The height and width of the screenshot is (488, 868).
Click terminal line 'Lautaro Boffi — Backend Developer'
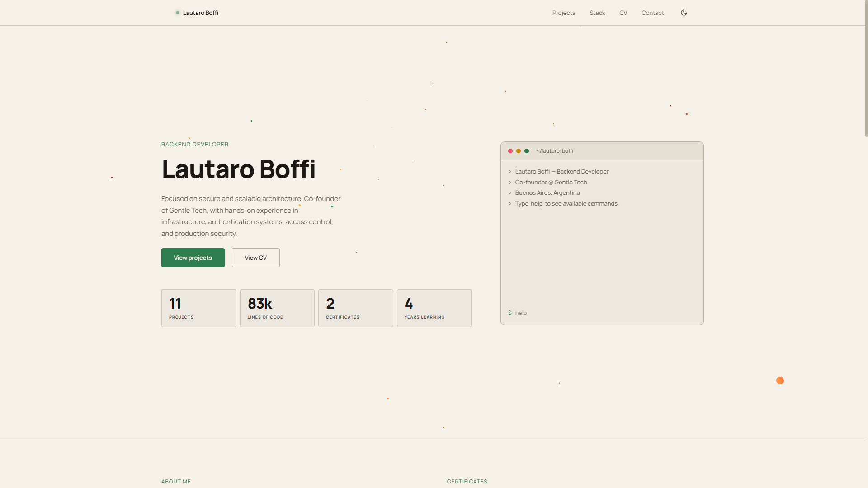pos(562,171)
